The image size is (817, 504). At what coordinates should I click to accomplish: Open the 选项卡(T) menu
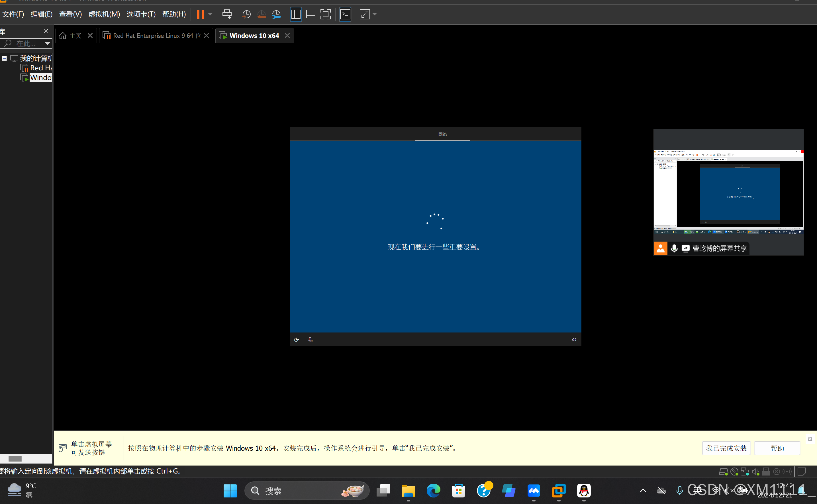tap(141, 14)
